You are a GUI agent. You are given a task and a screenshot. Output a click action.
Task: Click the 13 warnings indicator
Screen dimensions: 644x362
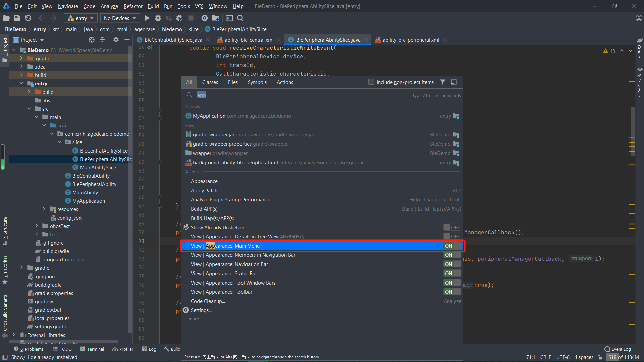coord(609,51)
